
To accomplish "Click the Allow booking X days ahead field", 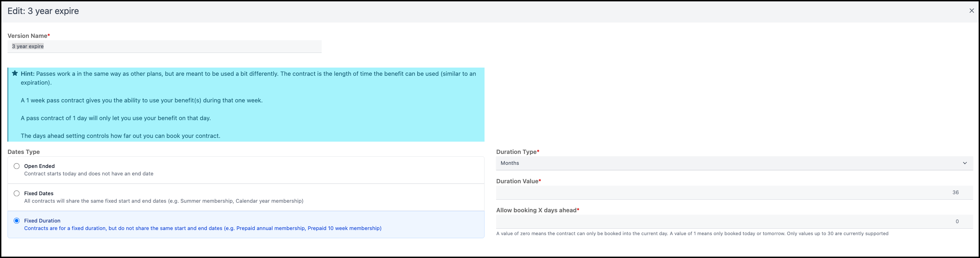I will pyautogui.click(x=734, y=221).
